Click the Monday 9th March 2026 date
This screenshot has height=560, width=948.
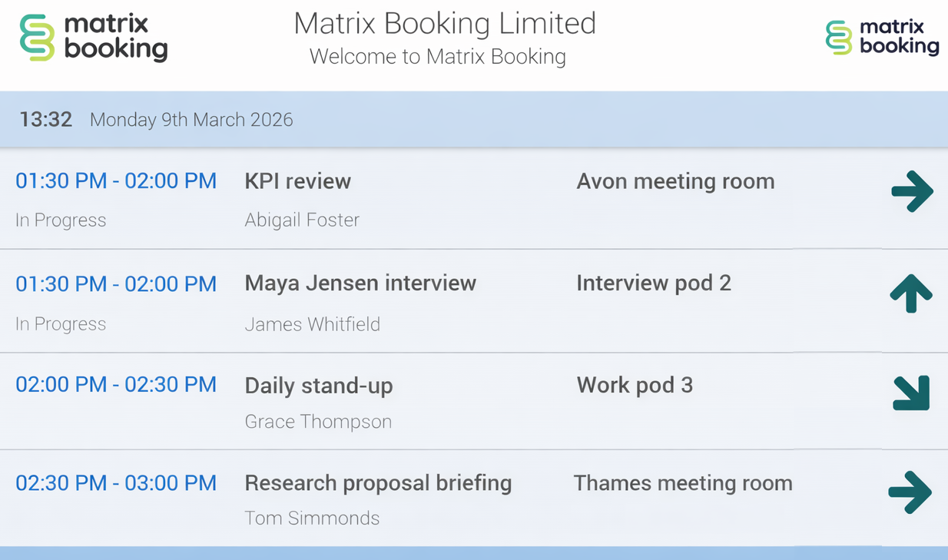191,120
